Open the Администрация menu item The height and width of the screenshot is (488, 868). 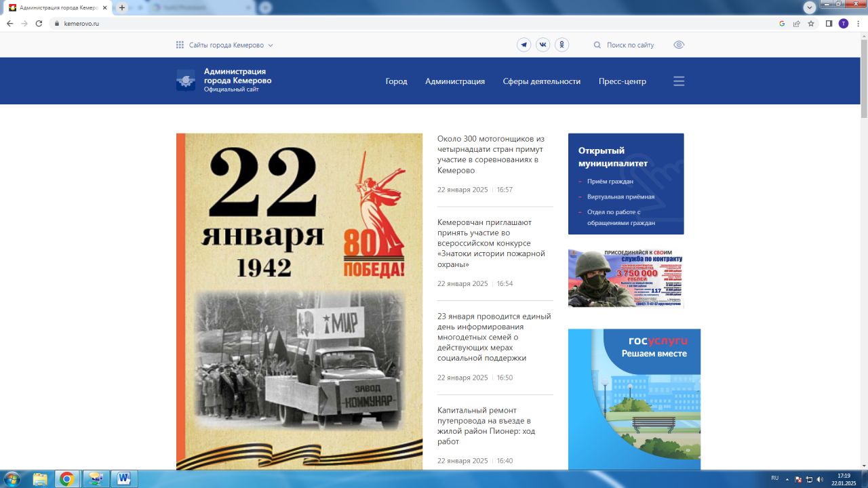click(455, 81)
